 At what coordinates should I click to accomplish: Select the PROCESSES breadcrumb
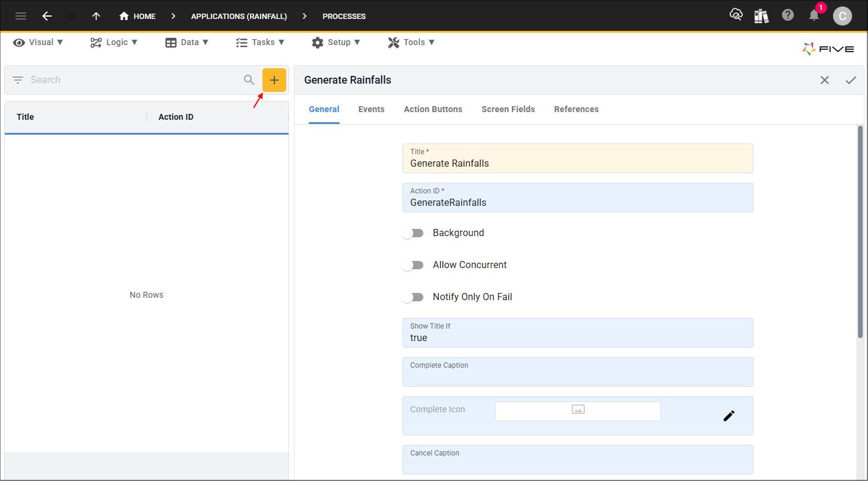(x=344, y=16)
